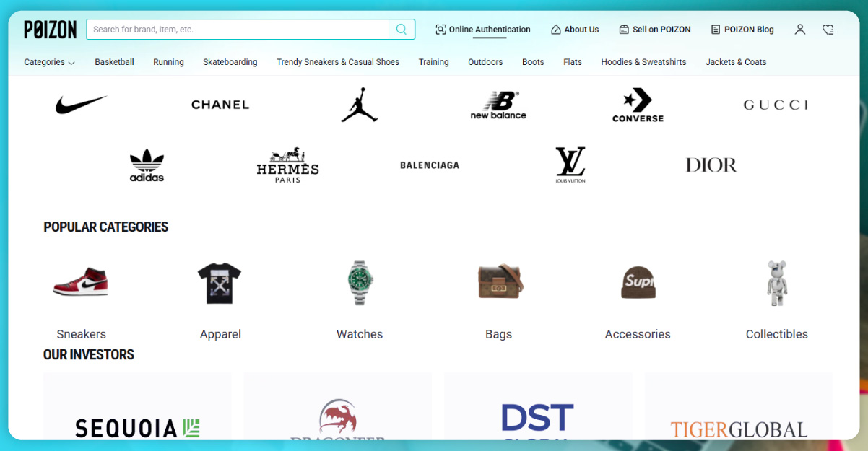Click the Nike swoosh brand logo
The image size is (868, 451).
point(81,104)
